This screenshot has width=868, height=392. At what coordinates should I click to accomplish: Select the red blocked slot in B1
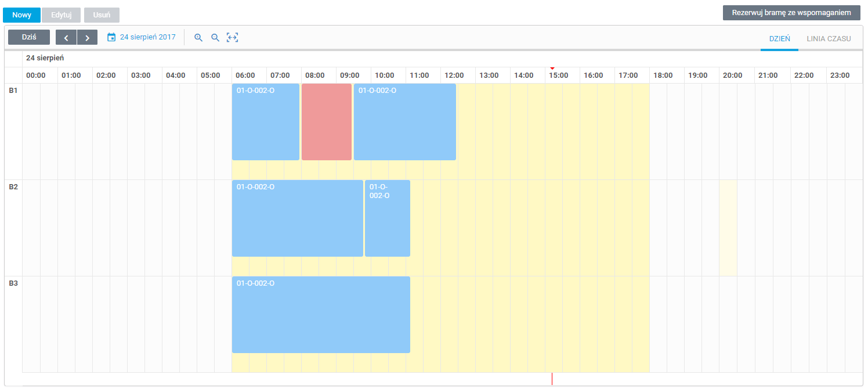tap(327, 122)
